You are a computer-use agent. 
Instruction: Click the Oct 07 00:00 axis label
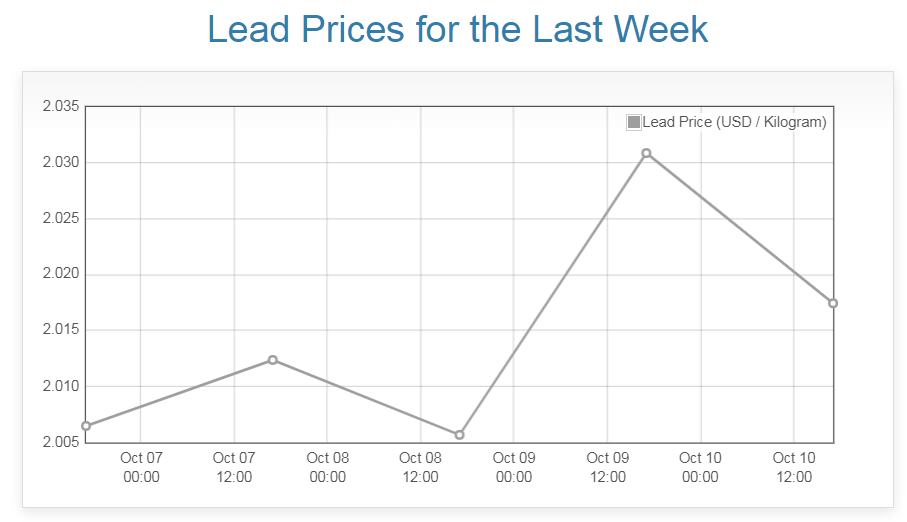click(141, 467)
